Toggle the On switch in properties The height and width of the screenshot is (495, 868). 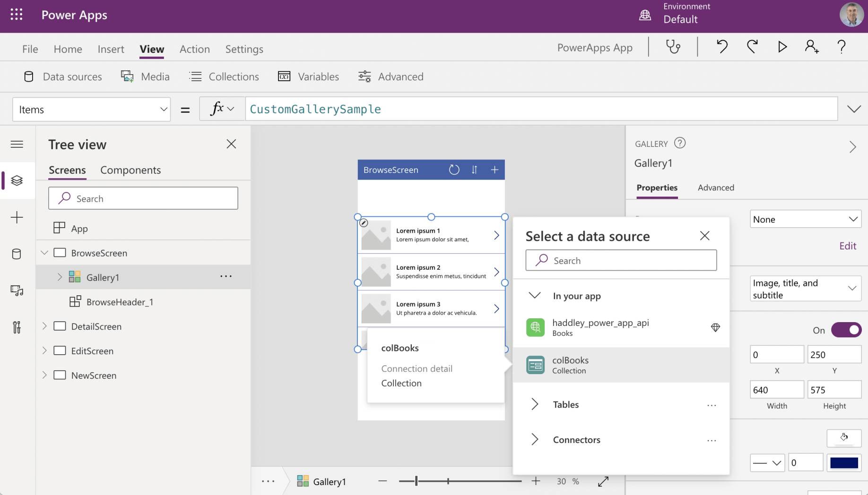[x=846, y=330]
